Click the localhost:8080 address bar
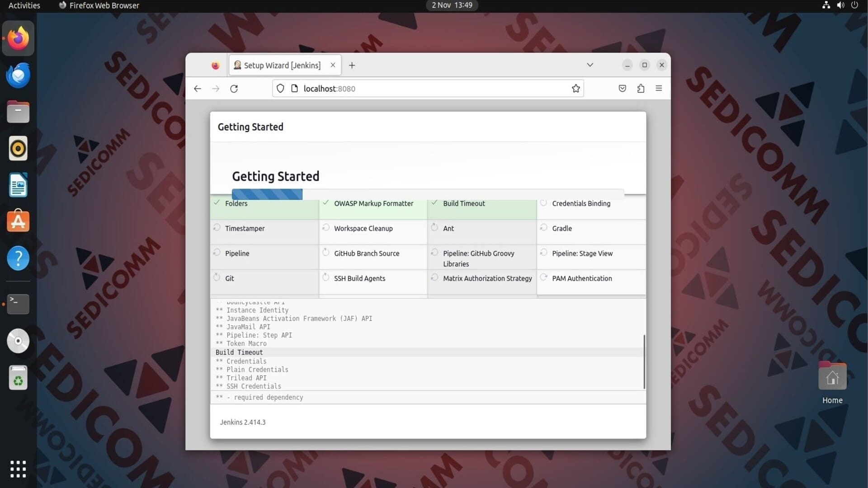This screenshot has width=868, height=488. (x=427, y=89)
